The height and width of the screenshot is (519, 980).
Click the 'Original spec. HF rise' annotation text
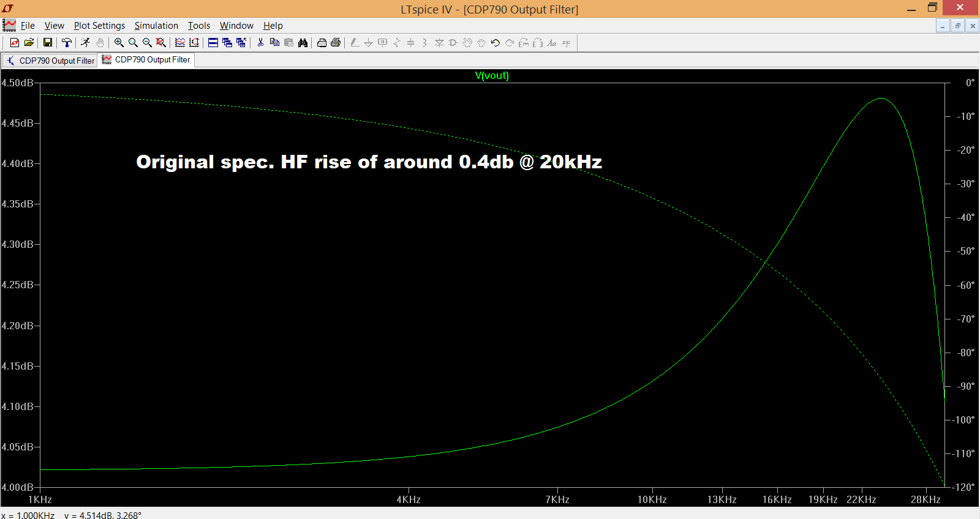click(x=369, y=162)
